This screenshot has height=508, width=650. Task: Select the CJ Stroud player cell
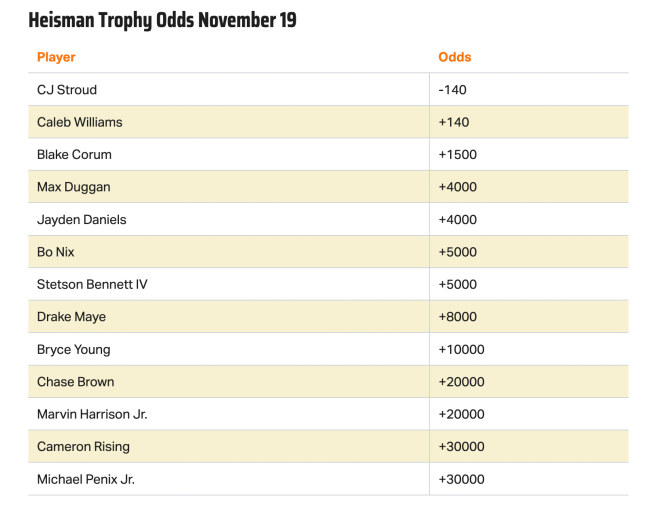[67, 90]
